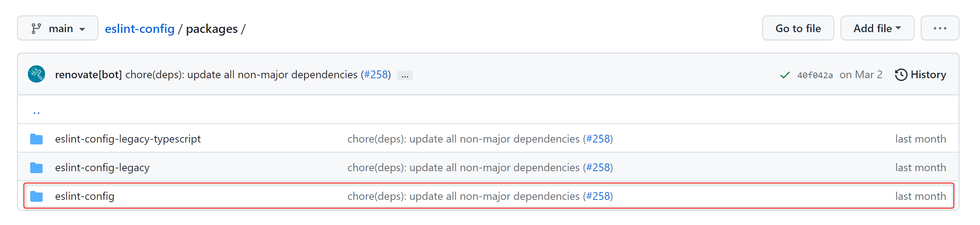Open commit hash 40f042a

815,75
